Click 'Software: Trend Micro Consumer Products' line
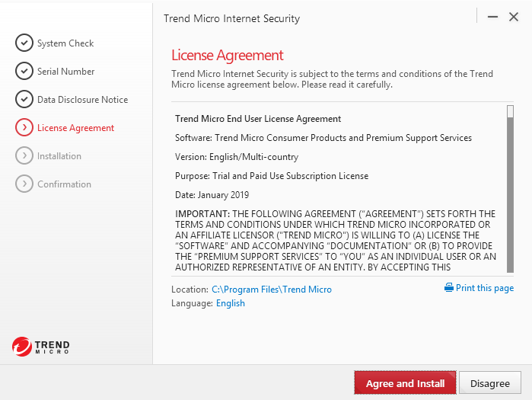Image resolution: width=532 pixels, height=400 pixels. pos(323,138)
